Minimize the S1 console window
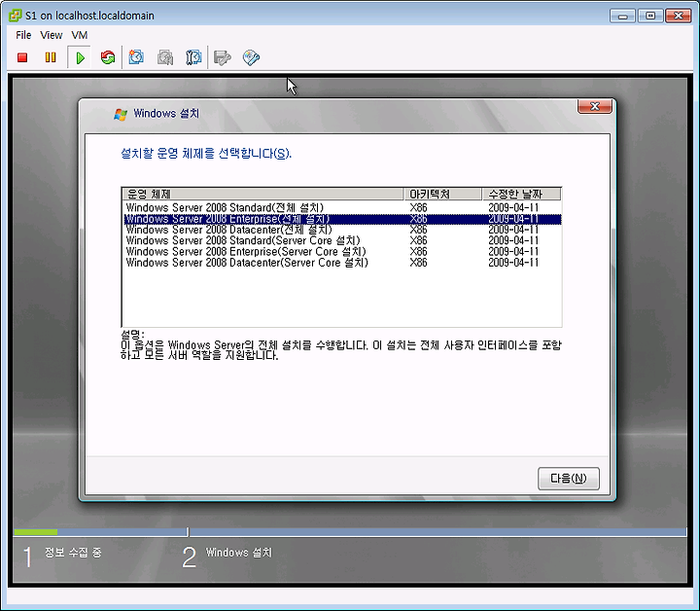The width and height of the screenshot is (700, 611). 623,16
